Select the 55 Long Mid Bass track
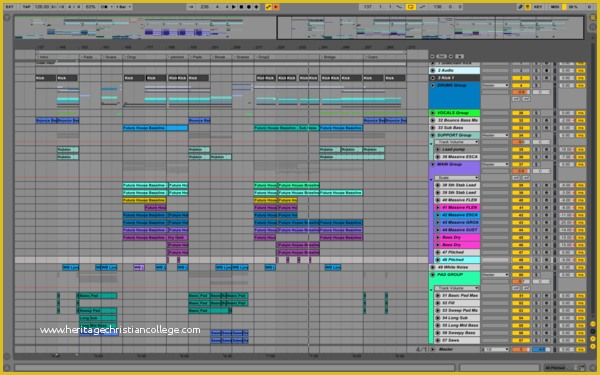 457,325
